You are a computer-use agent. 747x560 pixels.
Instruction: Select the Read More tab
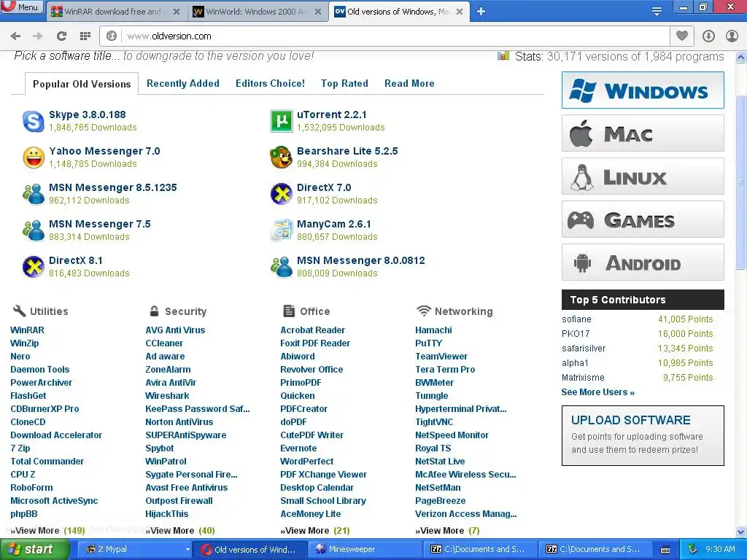(409, 83)
